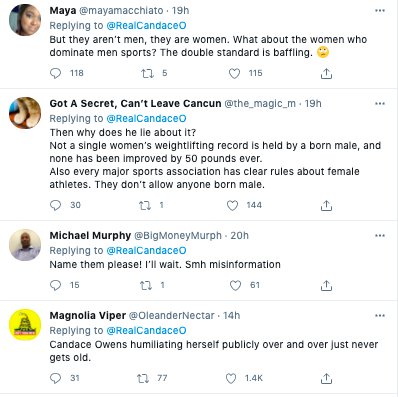View Magnolia Viper's yellow avatar
This screenshot has height=397, width=398.
coord(25,325)
